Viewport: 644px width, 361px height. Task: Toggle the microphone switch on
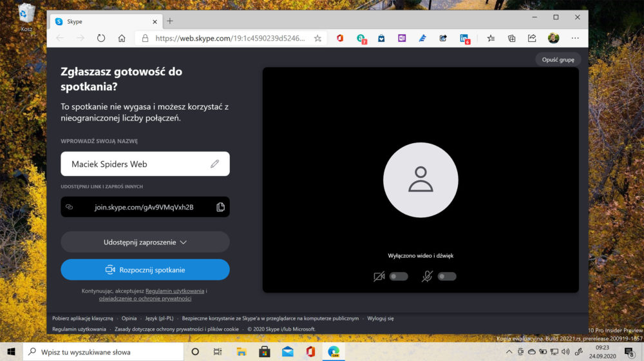(447, 277)
